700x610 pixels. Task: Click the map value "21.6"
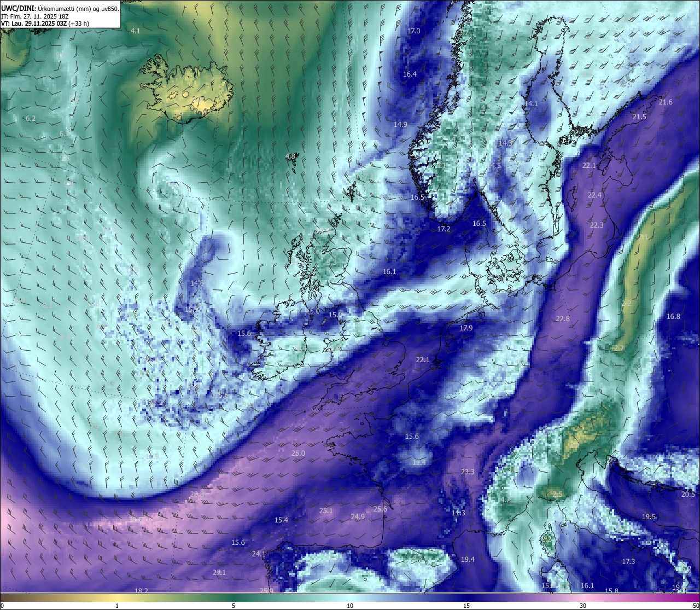tap(666, 102)
